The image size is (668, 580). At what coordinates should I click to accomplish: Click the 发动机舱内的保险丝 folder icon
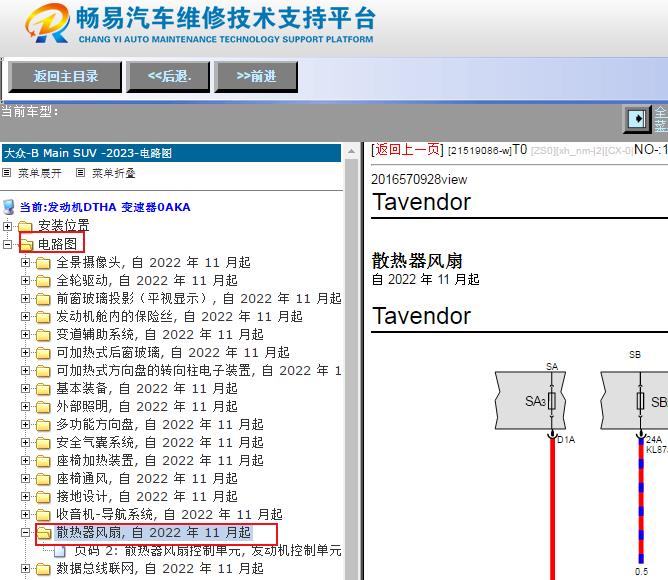pyautogui.click(x=43, y=317)
